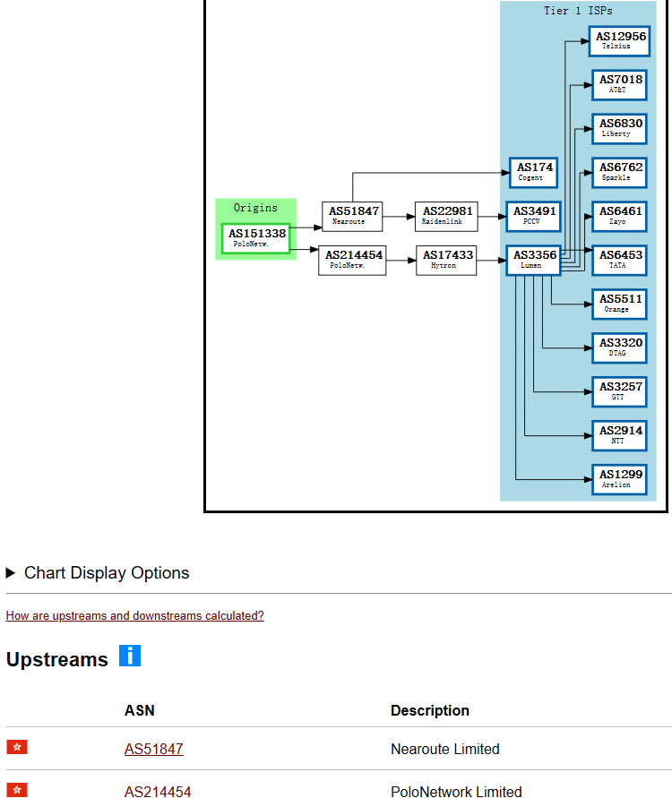Click the AS51847 Nearoute node in chart
Image resolution: width=672 pixels, height=798 pixels.
[352, 217]
